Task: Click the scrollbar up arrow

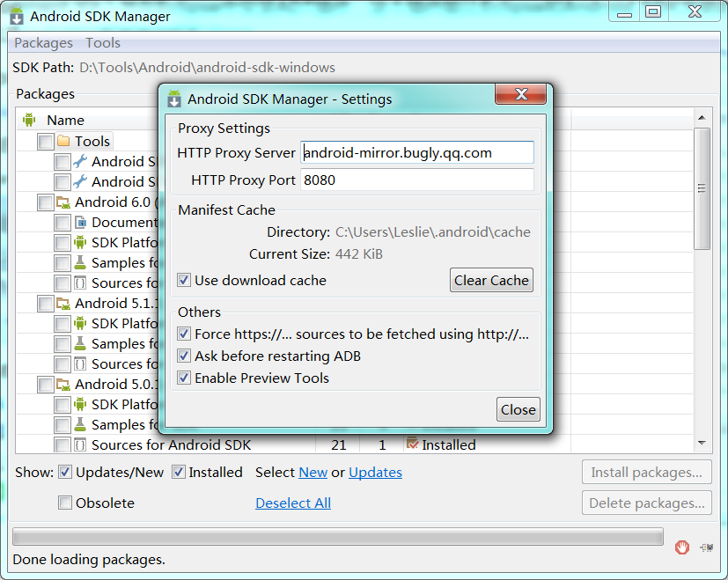Action: pos(702,117)
